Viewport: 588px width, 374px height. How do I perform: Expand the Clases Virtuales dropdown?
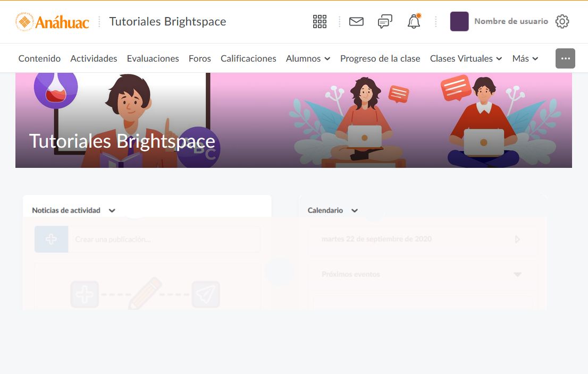[466, 58]
